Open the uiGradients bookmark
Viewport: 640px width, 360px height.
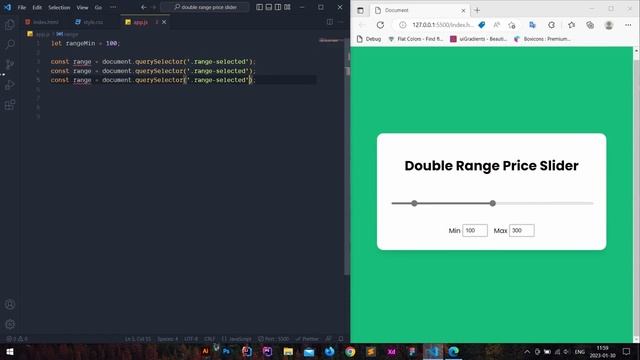point(478,39)
